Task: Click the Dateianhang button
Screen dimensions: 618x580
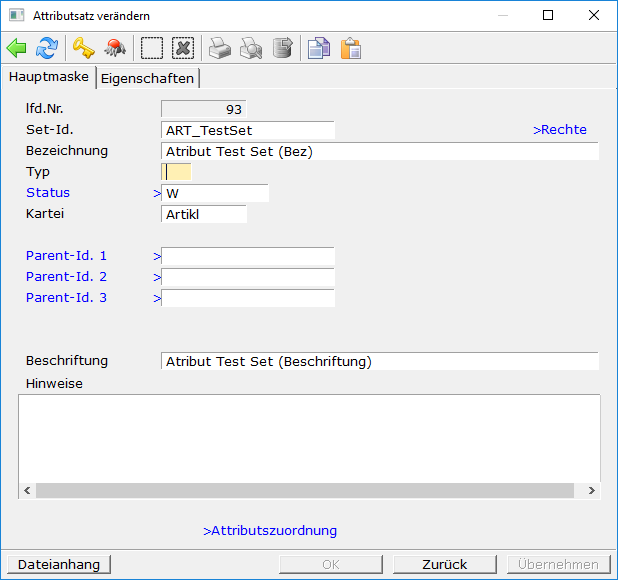Action: pyautogui.click(x=59, y=565)
